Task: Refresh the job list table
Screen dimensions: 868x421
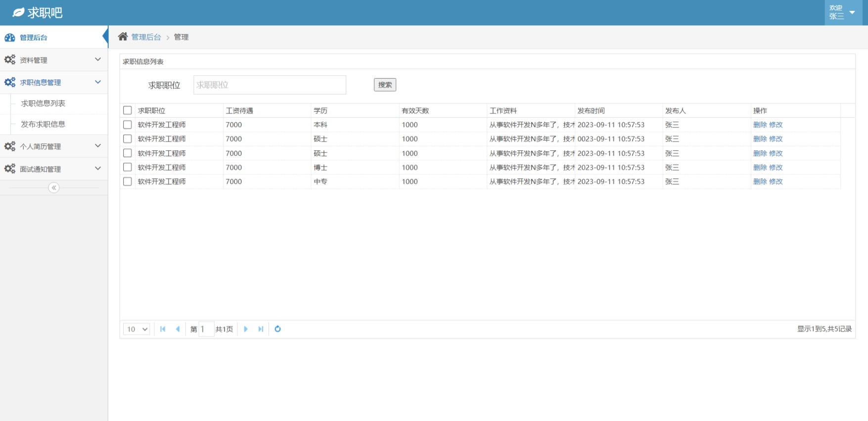Action: click(277, 329)
